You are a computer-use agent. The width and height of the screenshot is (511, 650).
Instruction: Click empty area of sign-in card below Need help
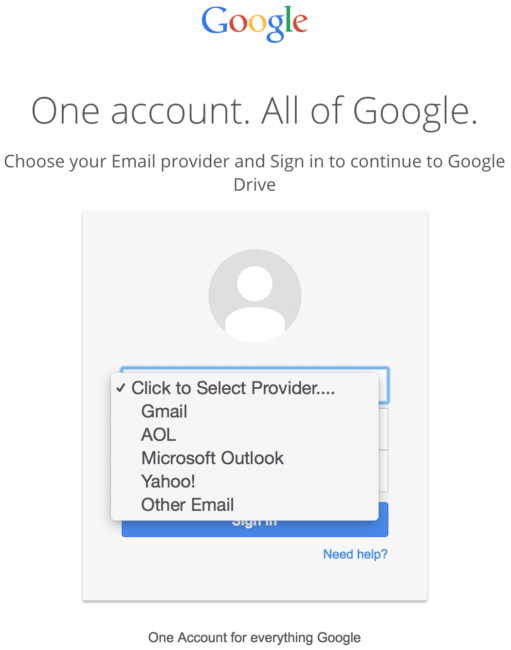tap(254, 582)
